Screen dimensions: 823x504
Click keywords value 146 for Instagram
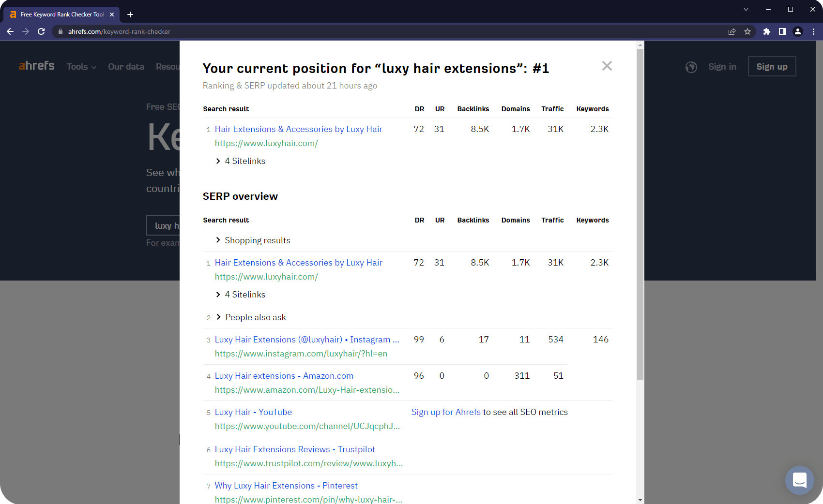pos(601,340)
